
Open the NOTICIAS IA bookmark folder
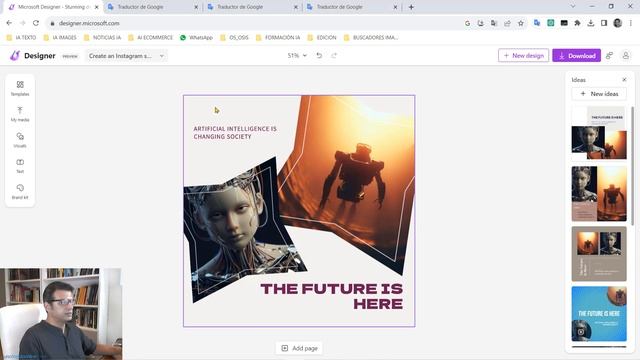102,38
